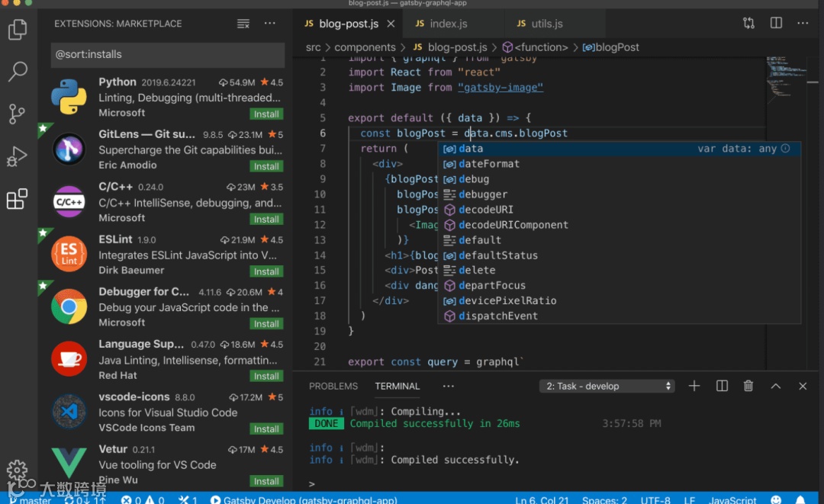Open the Search view in activity bar
The width and height of the screenshot is (824, 504).
[18, 72]
